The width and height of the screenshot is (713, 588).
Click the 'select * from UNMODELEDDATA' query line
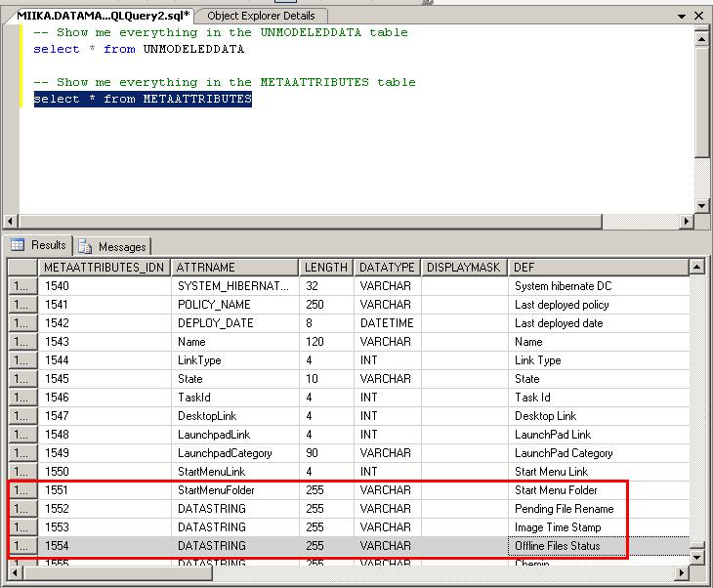139,49
